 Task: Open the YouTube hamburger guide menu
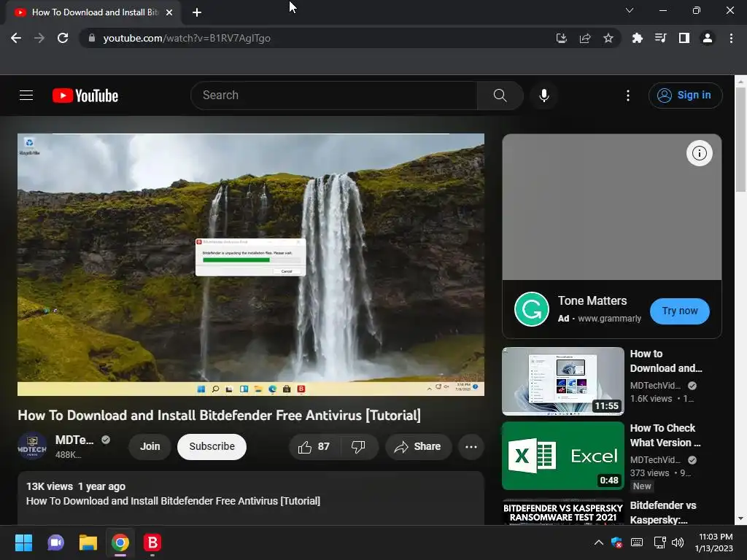(26, 96)
